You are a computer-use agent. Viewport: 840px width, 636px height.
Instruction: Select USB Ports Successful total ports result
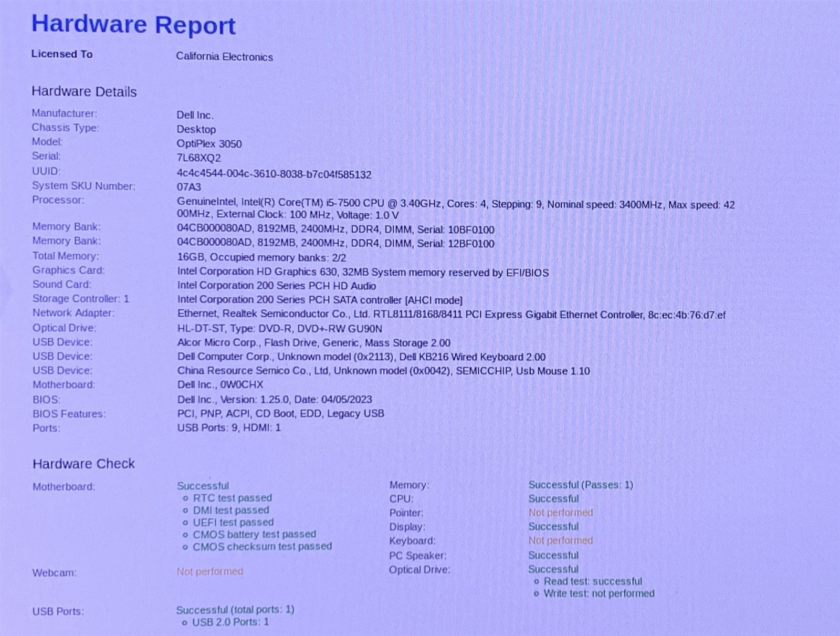235,610
